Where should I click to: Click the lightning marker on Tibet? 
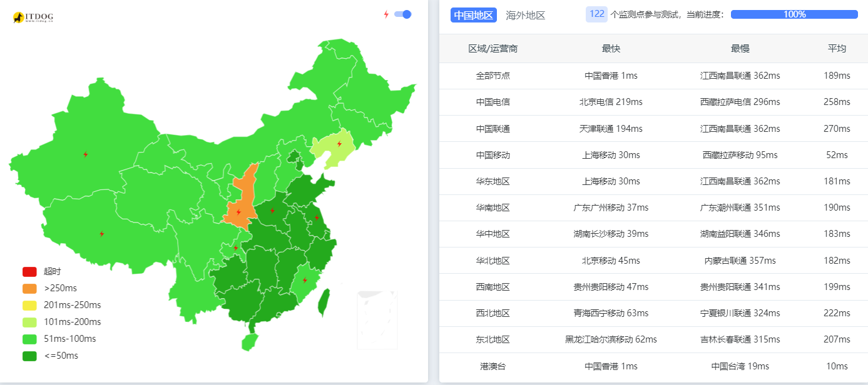tap(102, 234)
